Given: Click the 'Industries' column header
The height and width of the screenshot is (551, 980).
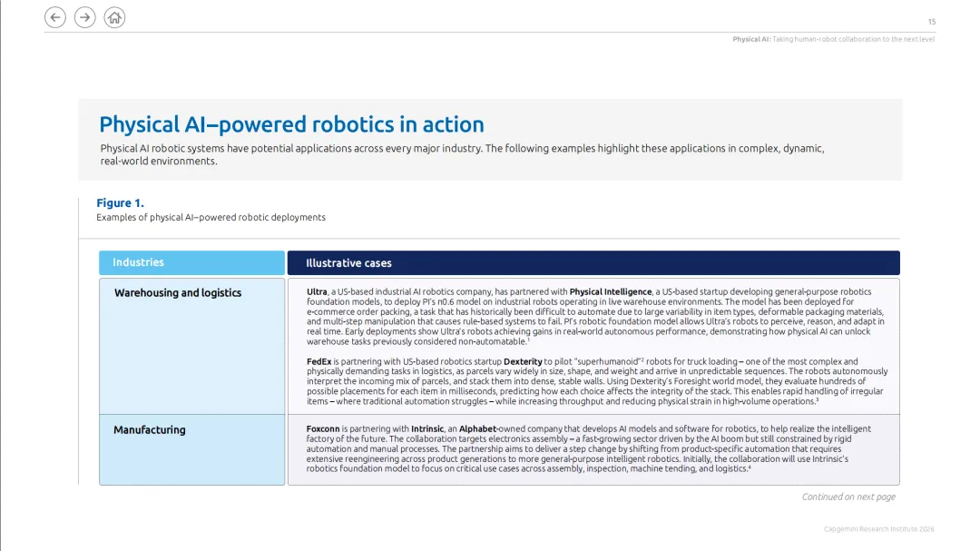Looking at the screenshot, I should tap(191, 262).
